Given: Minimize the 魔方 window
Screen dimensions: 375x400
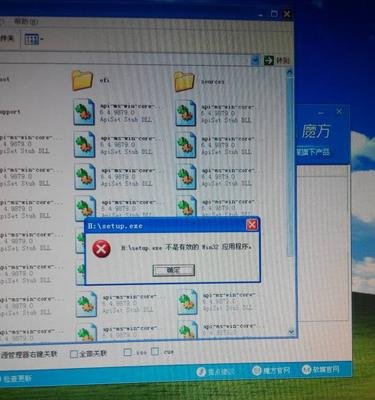Looking at the screenshot, I should click(321, 113).
